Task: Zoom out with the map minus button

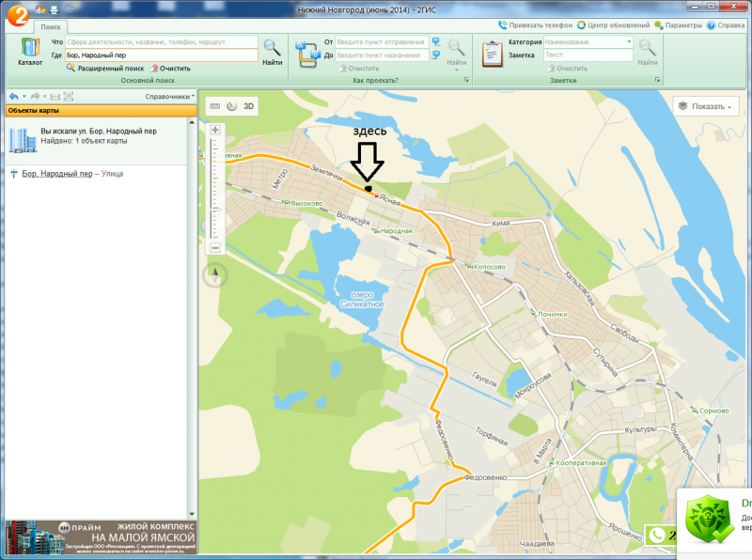Action: (215, 247)
